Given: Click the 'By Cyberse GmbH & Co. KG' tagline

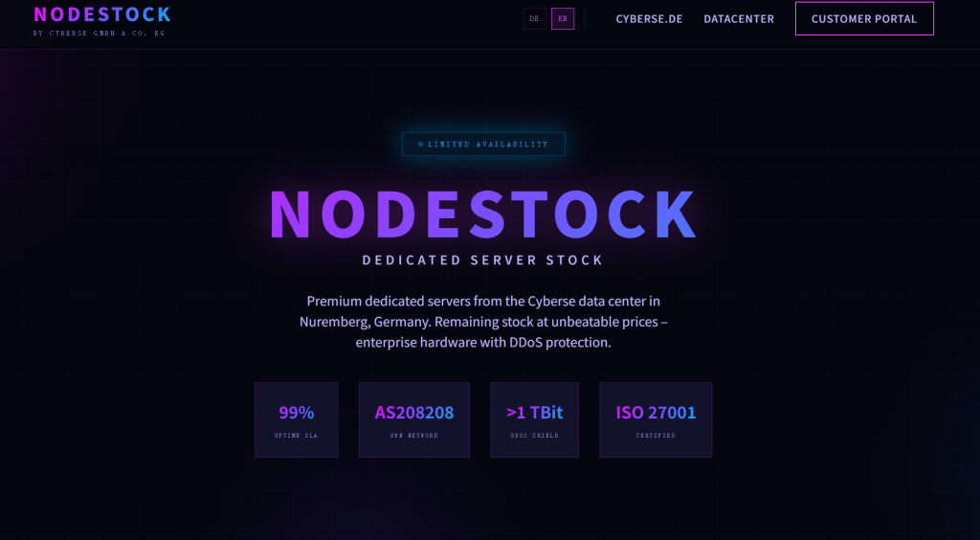Looking at the screenshot, I should pos(99,34).
